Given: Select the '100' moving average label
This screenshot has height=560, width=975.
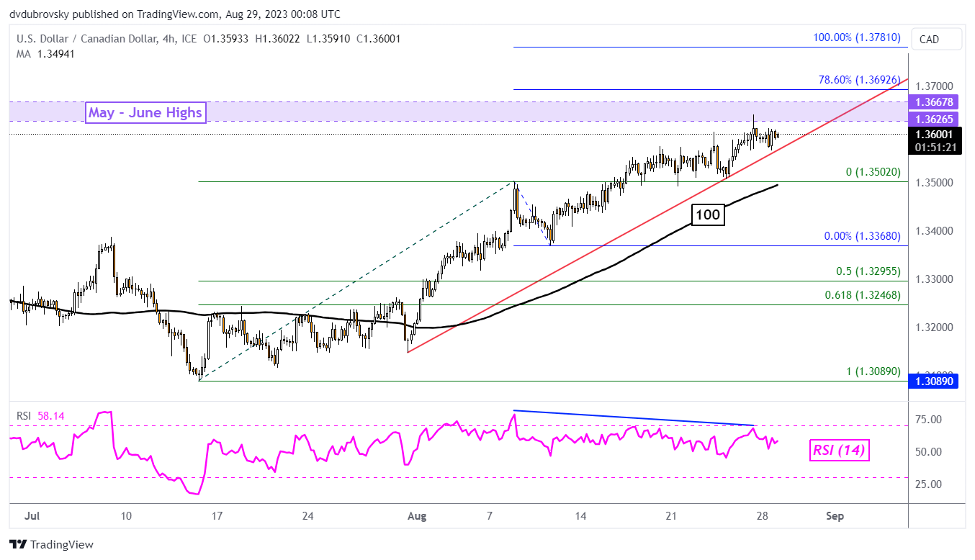Looking at the screenshot, I should [708, 214].
